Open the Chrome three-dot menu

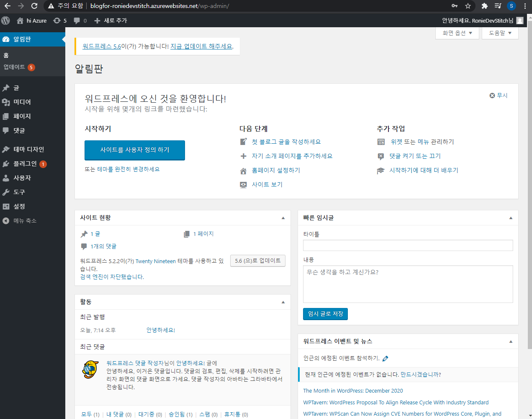tap(525, 6)
